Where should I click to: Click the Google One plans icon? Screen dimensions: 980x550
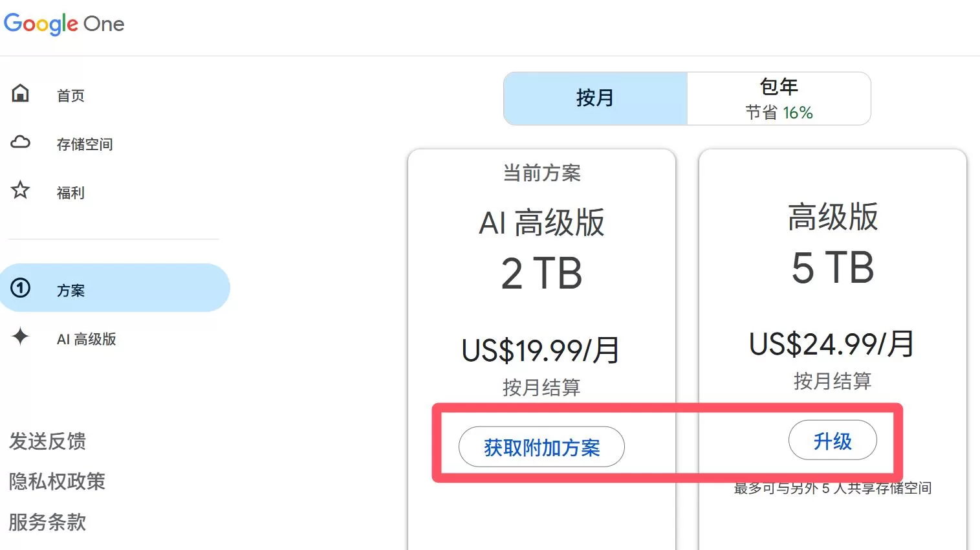point(21,288)
